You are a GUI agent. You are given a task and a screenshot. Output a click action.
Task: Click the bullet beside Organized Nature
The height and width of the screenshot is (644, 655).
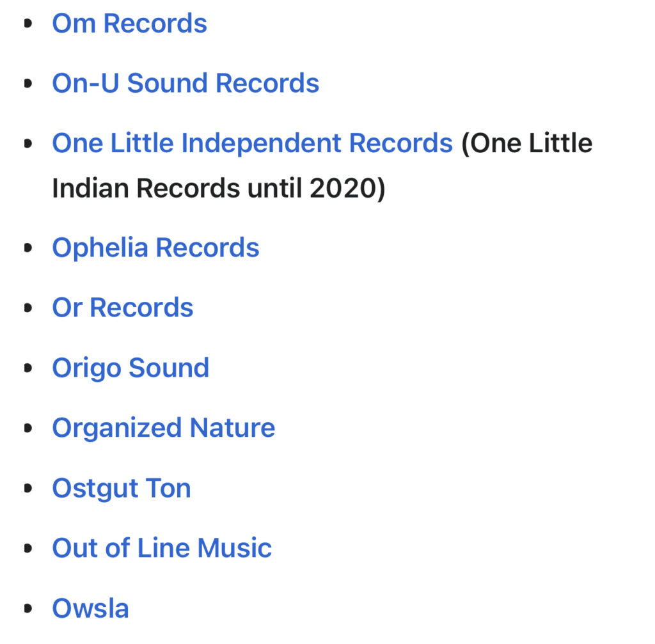click(x=28, y=428)
